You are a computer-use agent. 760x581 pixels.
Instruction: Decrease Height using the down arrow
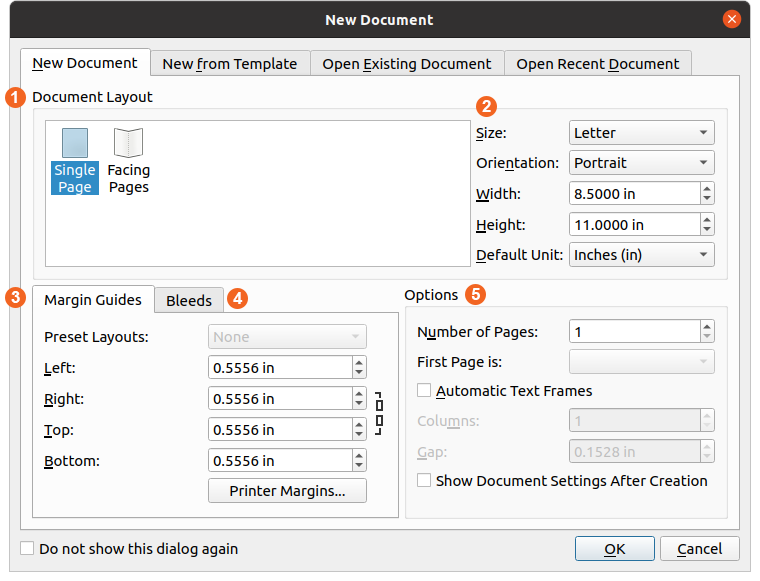707,230
